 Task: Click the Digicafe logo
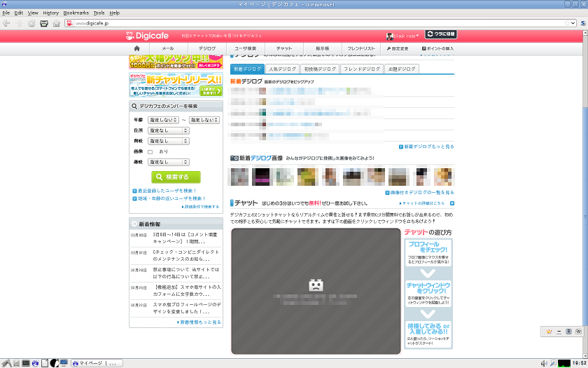click(144, 35)
